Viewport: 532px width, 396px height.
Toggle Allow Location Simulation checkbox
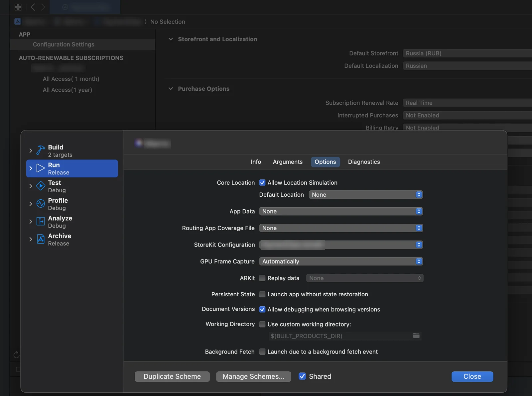tap(262, 183)
